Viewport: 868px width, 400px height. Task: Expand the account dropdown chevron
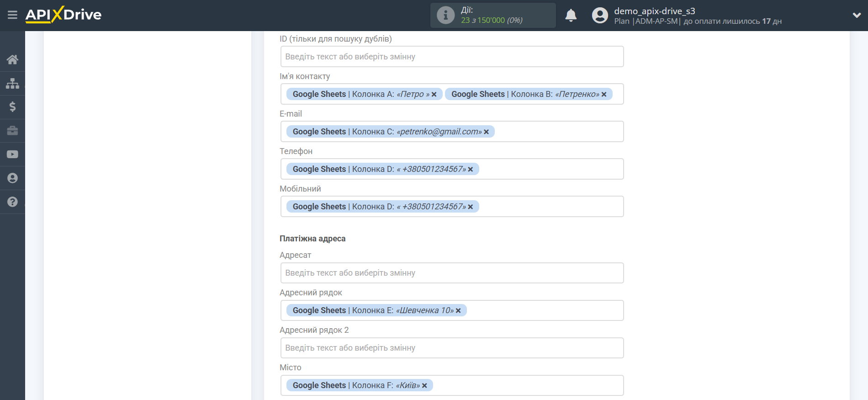tap(857, 15)
